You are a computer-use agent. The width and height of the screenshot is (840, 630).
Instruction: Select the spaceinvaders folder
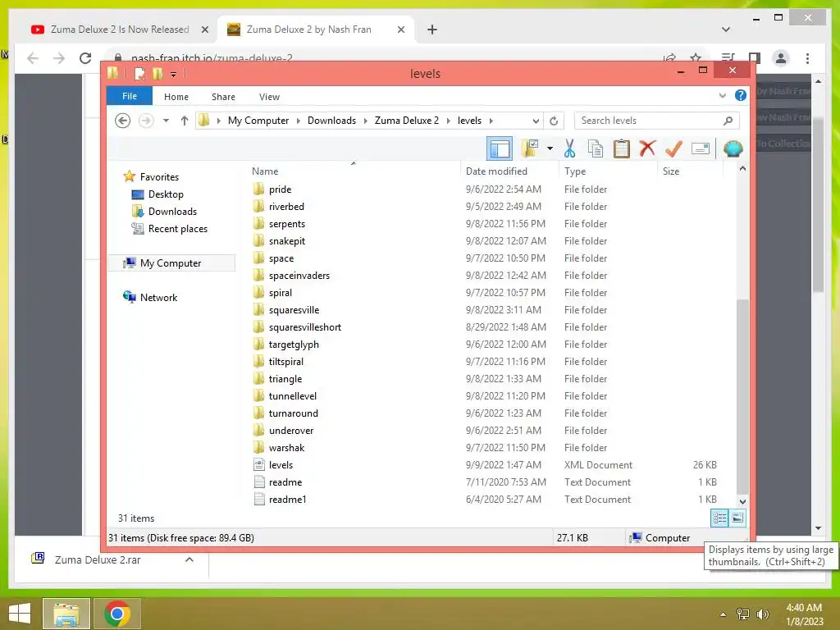coord(299,276)
